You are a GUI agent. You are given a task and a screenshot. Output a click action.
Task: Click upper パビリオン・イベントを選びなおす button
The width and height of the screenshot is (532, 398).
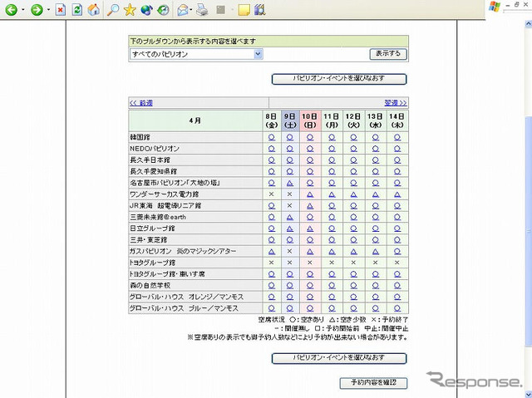click(339, 79)
